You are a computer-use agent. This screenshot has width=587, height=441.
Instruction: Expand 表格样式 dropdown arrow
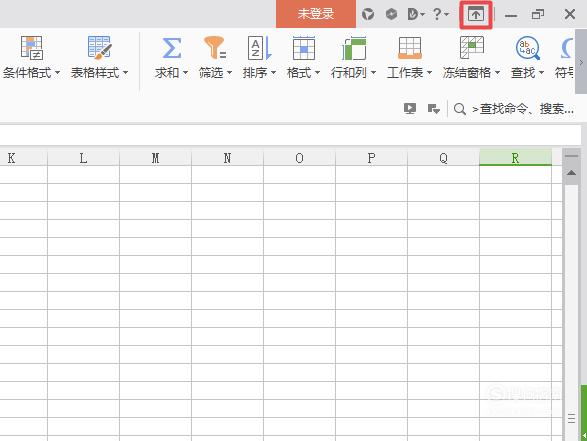point(125,72)
